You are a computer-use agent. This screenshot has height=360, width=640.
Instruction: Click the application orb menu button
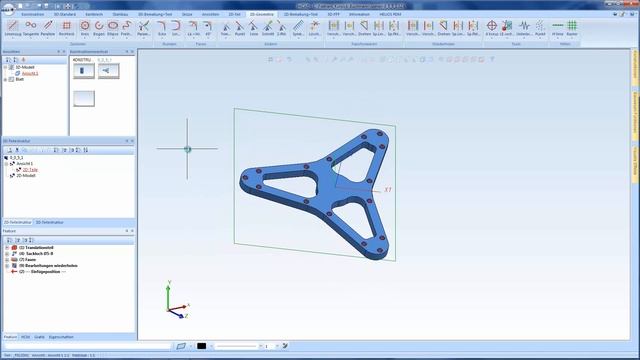click(x=8, y=9)
